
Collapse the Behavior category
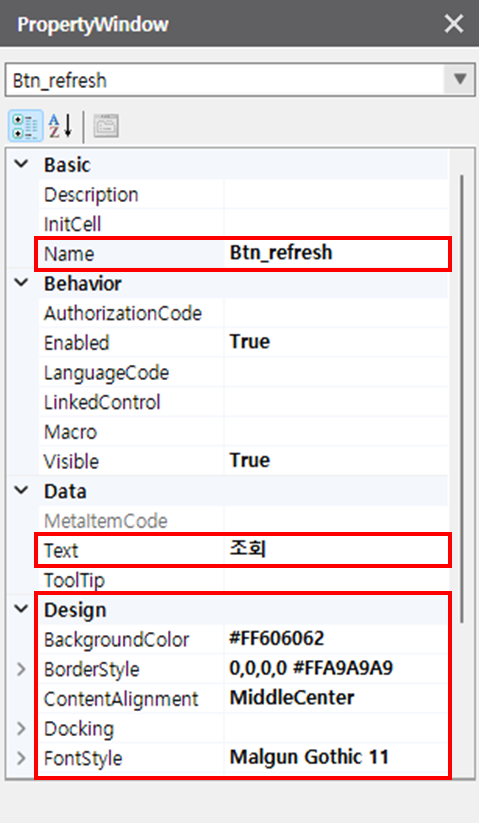click(x=22, y=283)
